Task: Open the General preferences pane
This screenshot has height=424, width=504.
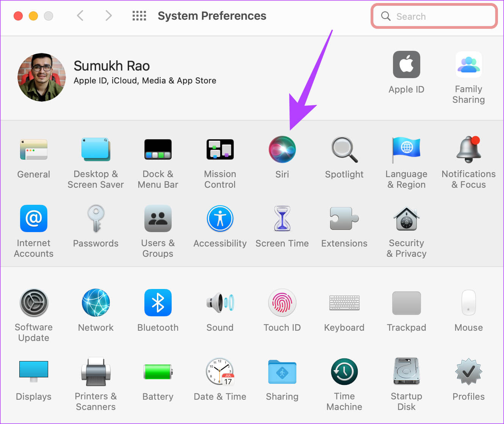Action: (x=34, y=149)
